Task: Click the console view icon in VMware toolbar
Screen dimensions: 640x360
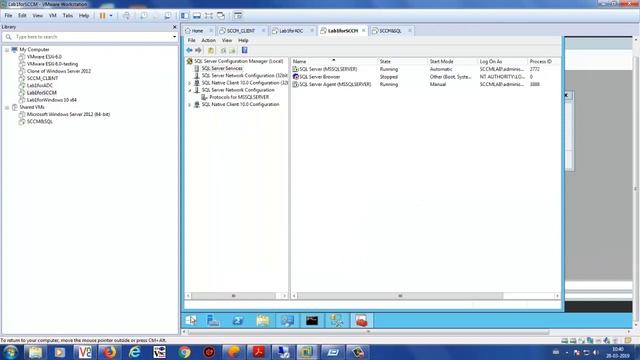Action: (238, 16)
